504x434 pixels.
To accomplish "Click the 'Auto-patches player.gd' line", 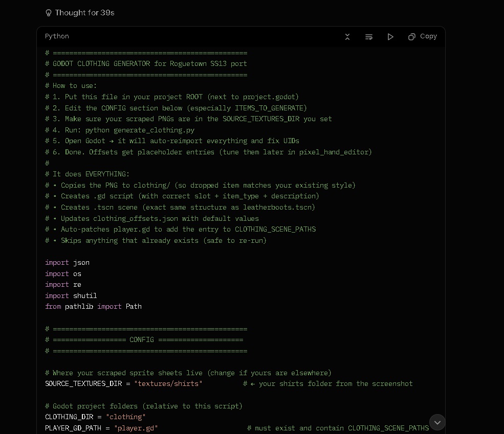I will [180, 229].
